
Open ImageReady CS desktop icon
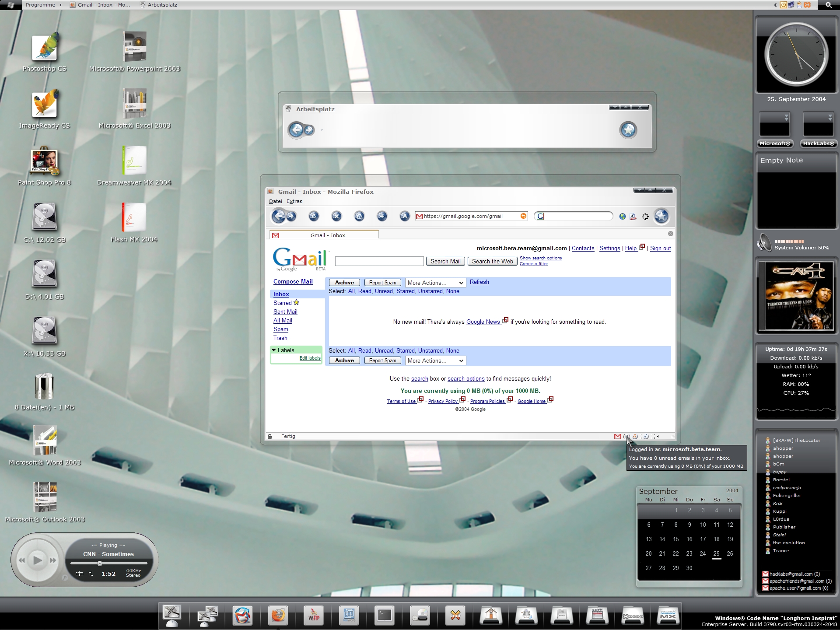tap(45, 109)
